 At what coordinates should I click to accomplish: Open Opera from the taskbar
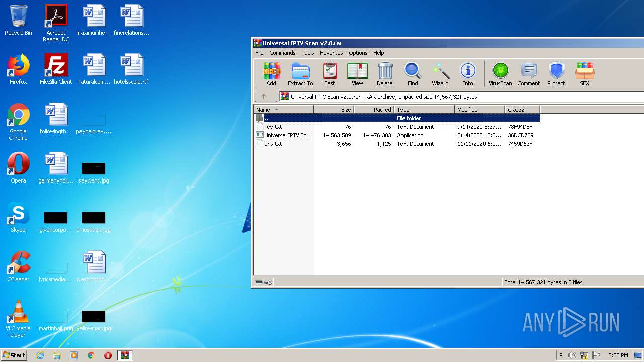click(x=108, y=355)
